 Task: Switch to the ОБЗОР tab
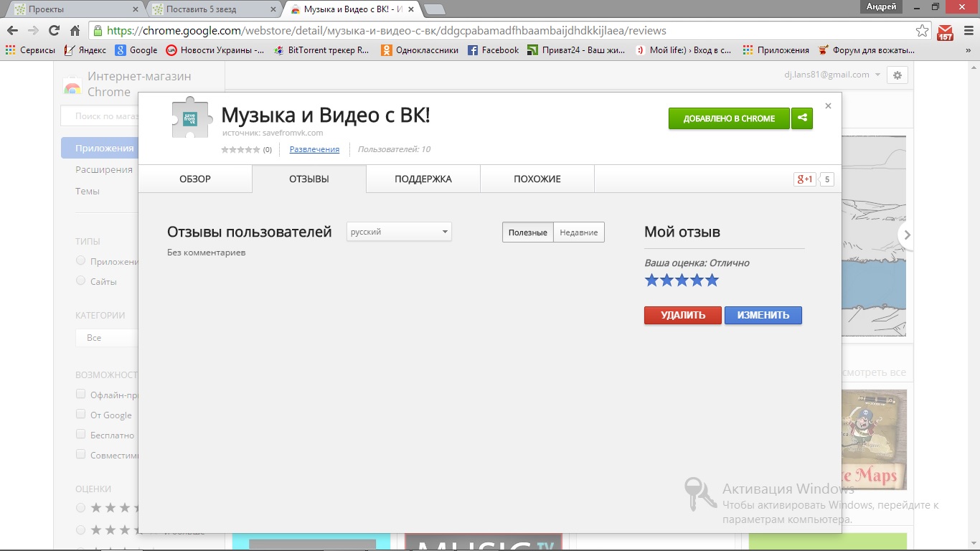(195, 179)
